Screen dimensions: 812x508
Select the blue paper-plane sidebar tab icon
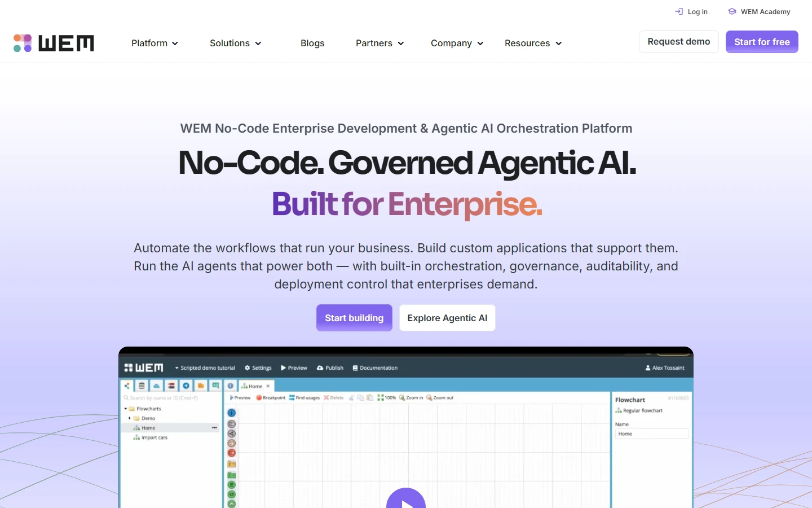coord(186,386)
